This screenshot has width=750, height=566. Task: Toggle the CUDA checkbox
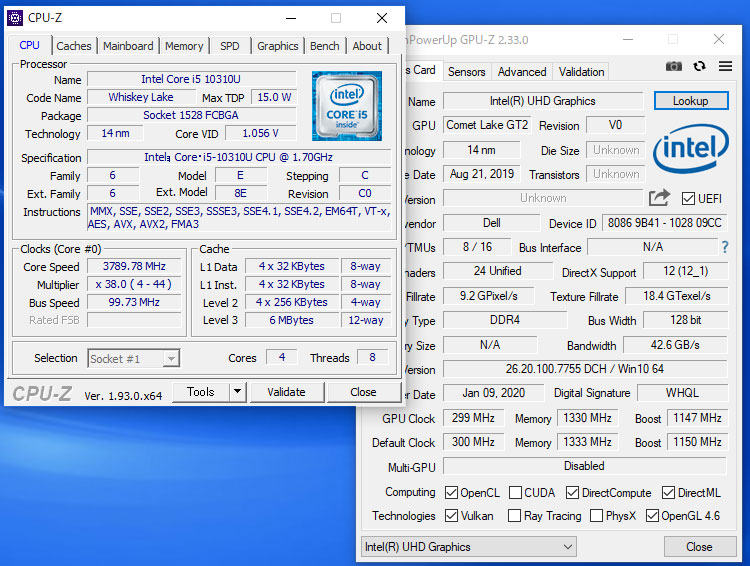pos(515,492)
